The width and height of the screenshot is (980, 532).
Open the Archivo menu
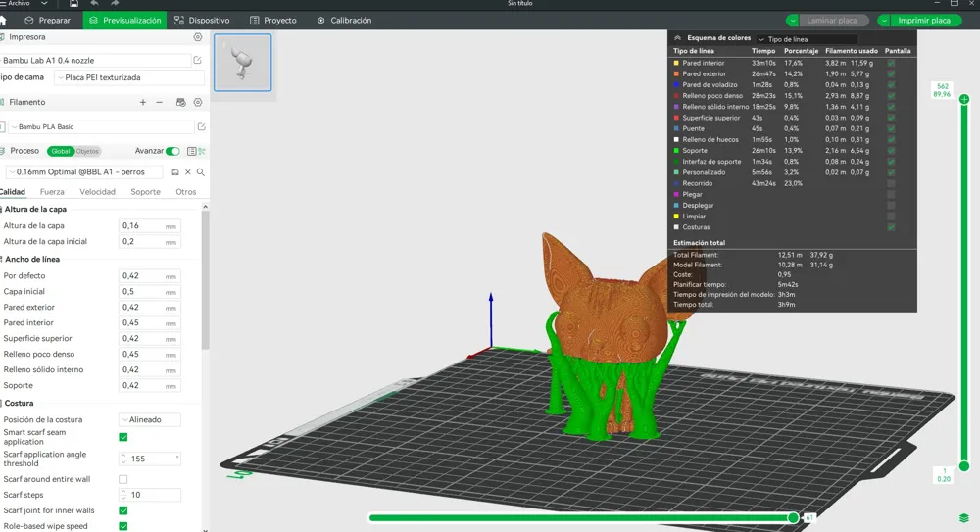[x=19, y=3]
